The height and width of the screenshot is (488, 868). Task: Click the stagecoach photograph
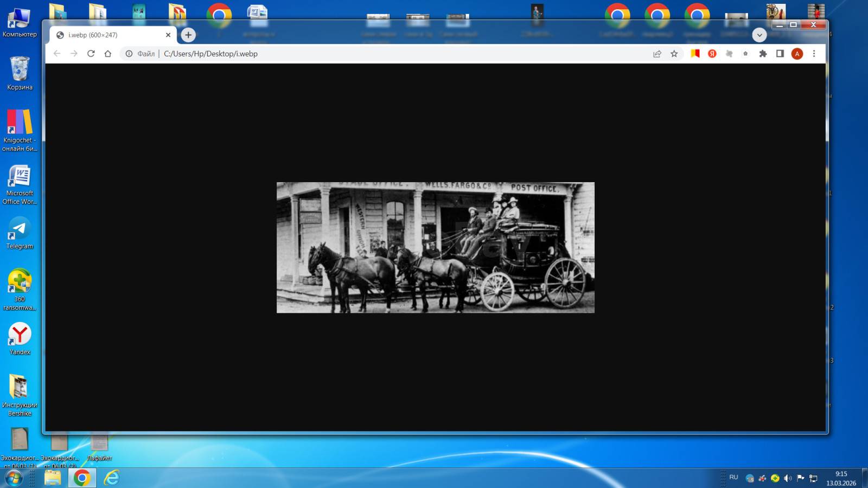[436, 247]
